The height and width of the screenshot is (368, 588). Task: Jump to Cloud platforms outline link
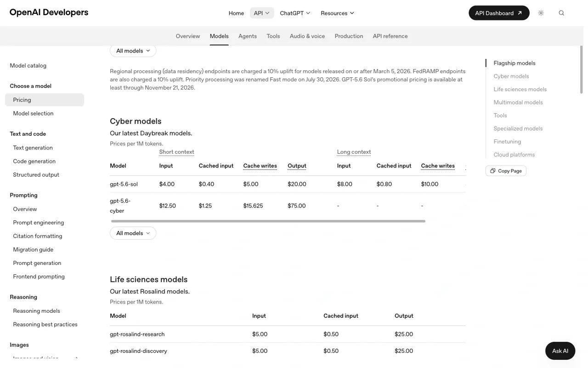point(514,155)
